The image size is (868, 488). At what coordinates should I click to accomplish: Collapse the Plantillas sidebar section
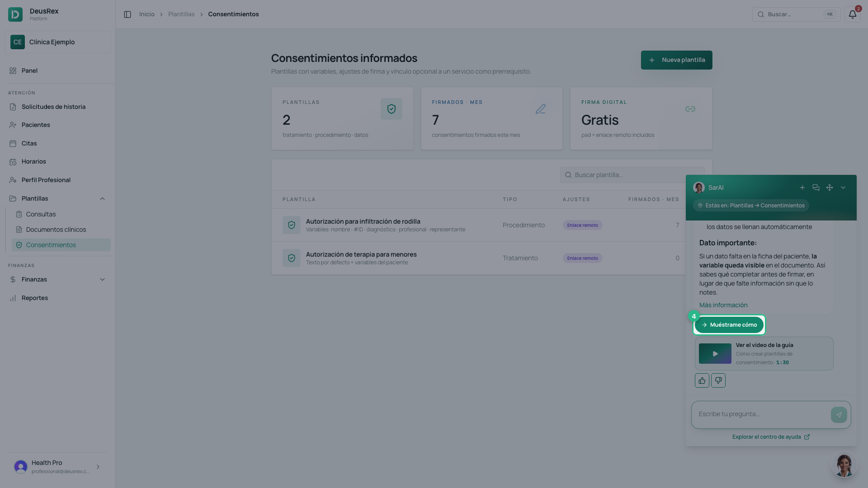(x=102, y=199)
